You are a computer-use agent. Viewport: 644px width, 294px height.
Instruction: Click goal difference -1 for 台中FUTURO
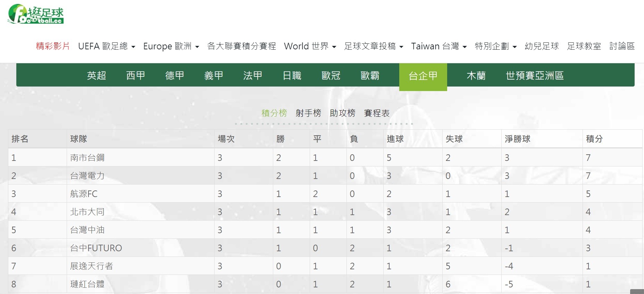click(x=509, y=248)
